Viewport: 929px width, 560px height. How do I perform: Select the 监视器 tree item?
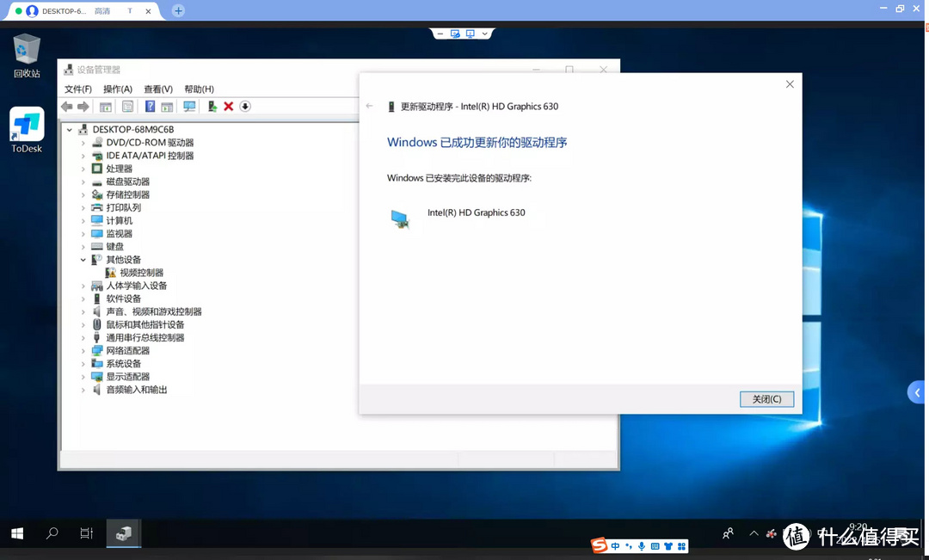tap(119, 234)
